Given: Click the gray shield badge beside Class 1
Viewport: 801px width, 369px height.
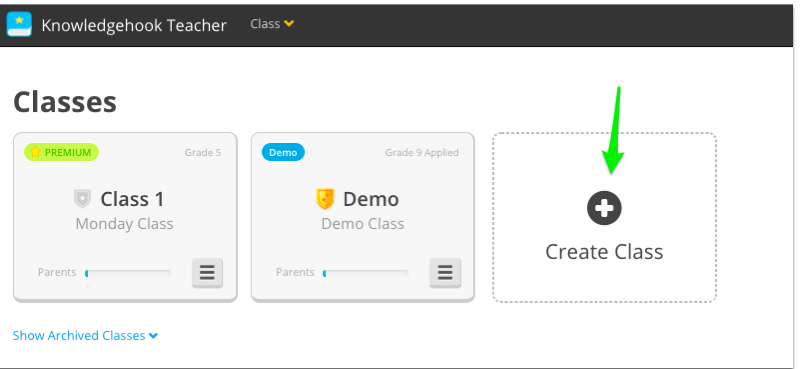Looking at the screenshot, I should [82, 199].
